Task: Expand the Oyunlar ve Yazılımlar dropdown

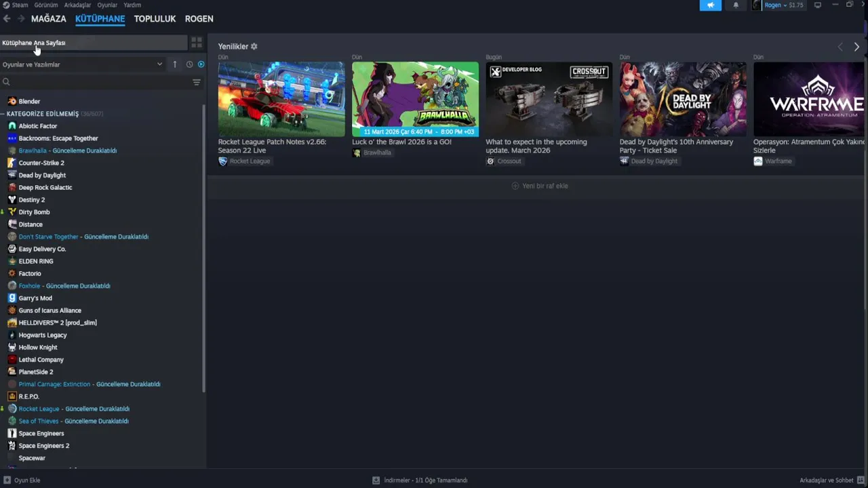Action: (83, 64)
